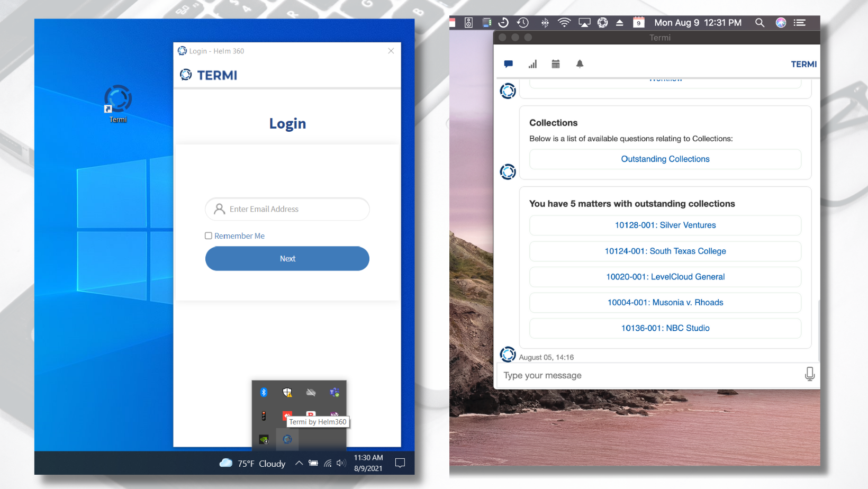Open the calendar date icon in macOS menu bar
868x489 pixels.
(x=639, y=23)
